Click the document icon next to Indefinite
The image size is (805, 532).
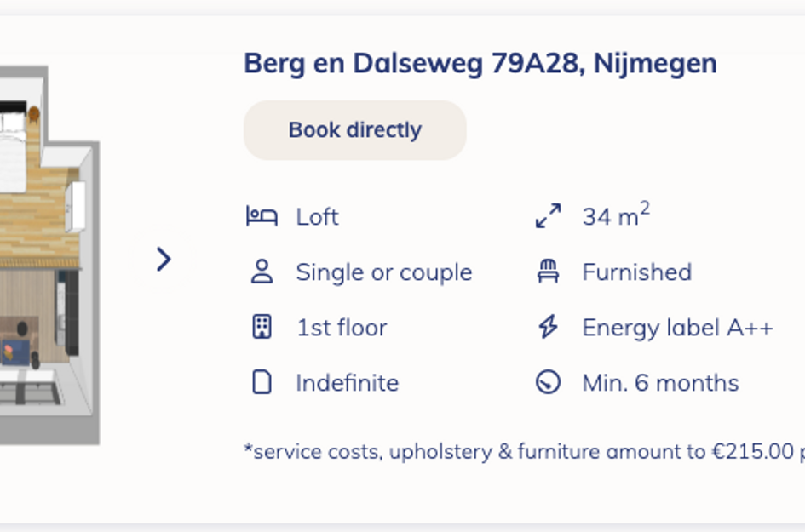coord(261,382)
